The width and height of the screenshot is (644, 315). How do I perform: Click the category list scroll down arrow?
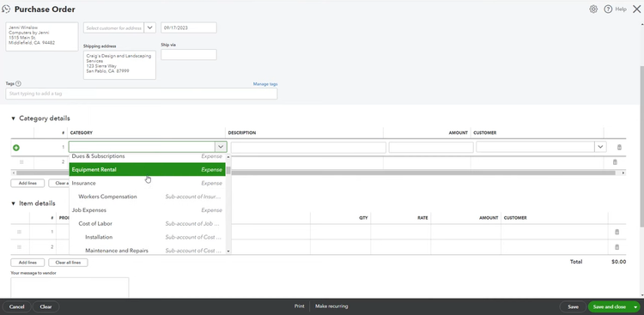(x=228, y=251)
